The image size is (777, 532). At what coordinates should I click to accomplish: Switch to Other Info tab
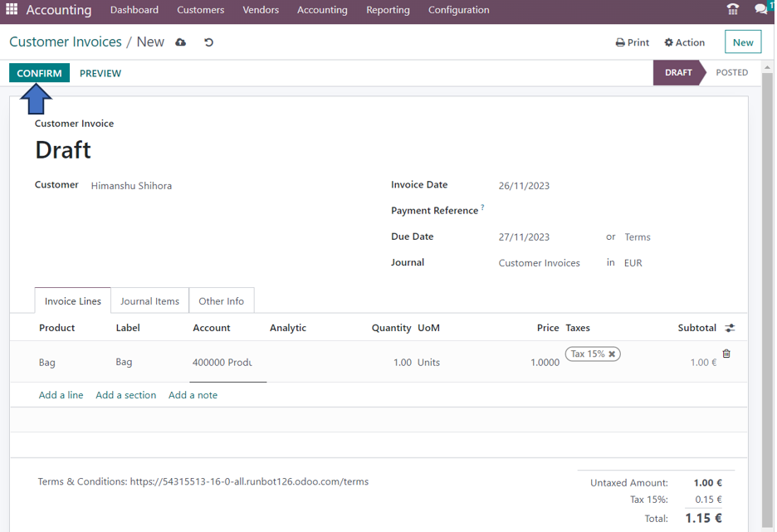pyautogui.click(x=221, y=301)
